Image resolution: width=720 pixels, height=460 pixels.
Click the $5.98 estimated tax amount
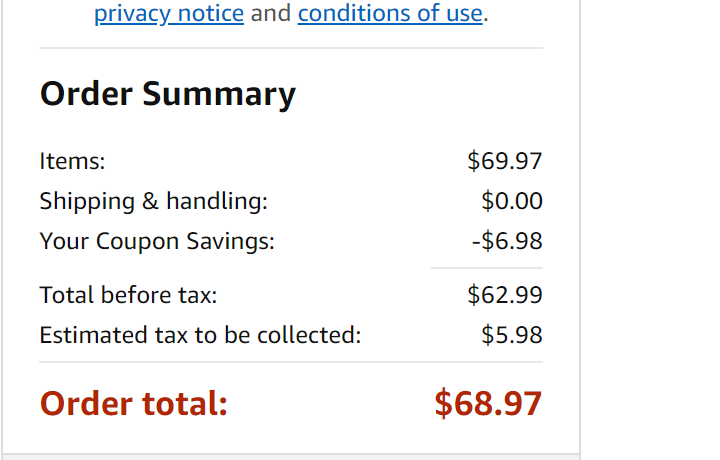point(511,335)
